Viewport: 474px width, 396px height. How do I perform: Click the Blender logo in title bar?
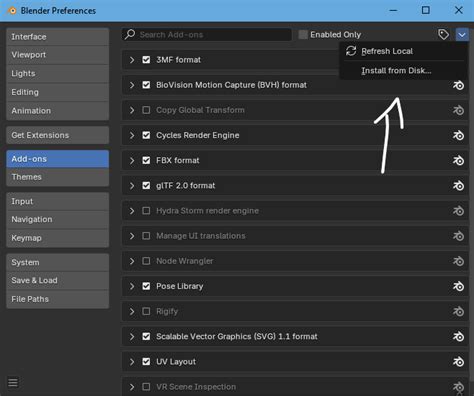12,11
